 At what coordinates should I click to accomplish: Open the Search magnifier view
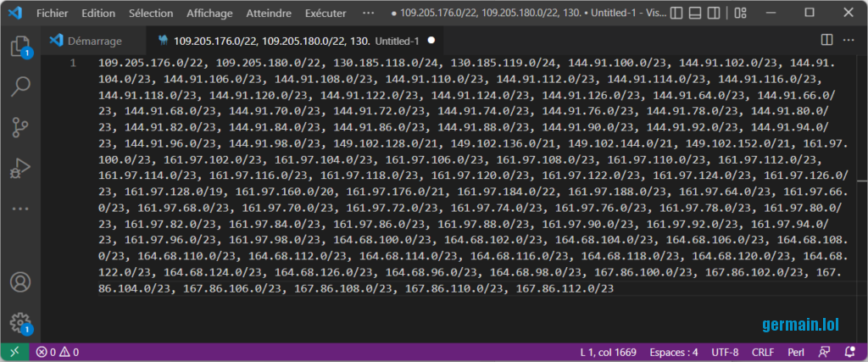click(x=19, y=86)
